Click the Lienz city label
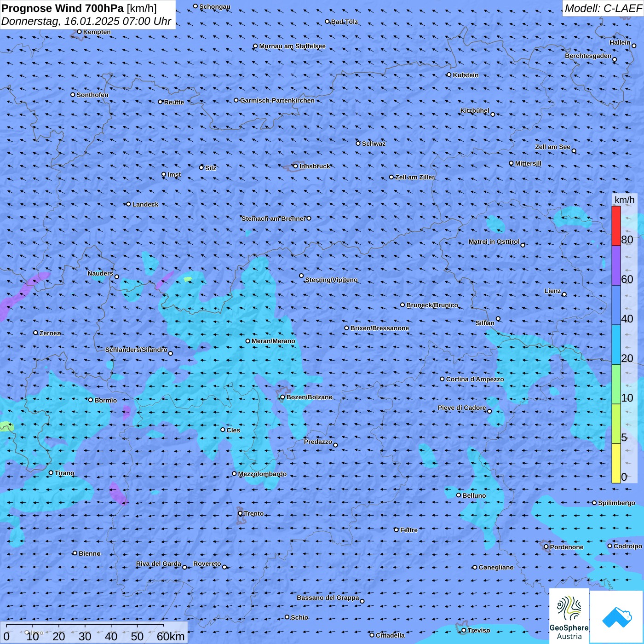This screenshot has width=644, height=644. coord(552,291)
